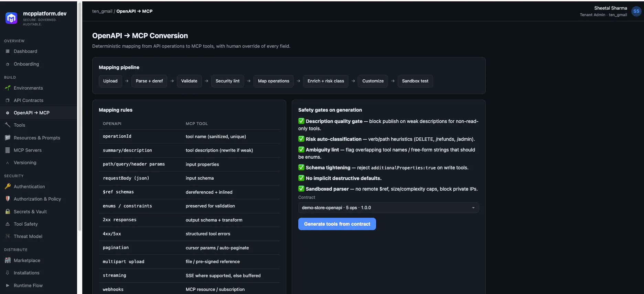Click the Environments sprout icon

pos(8,88)
